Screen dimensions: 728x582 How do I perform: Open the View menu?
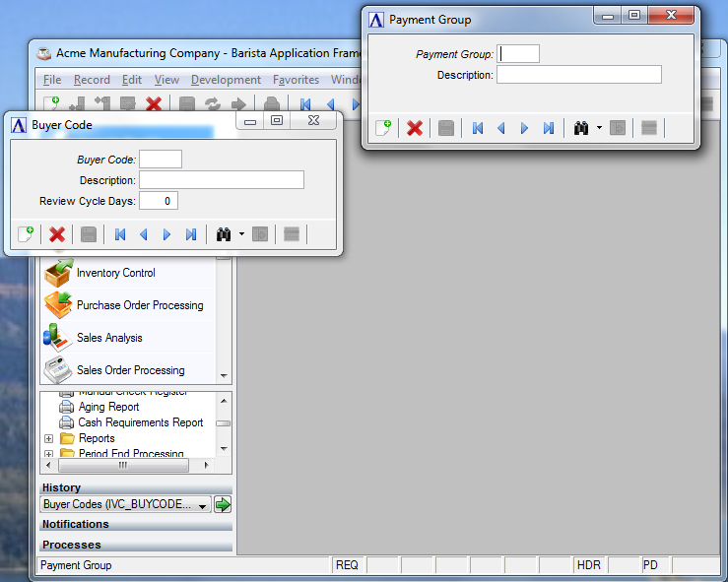[x=166, y=80]
